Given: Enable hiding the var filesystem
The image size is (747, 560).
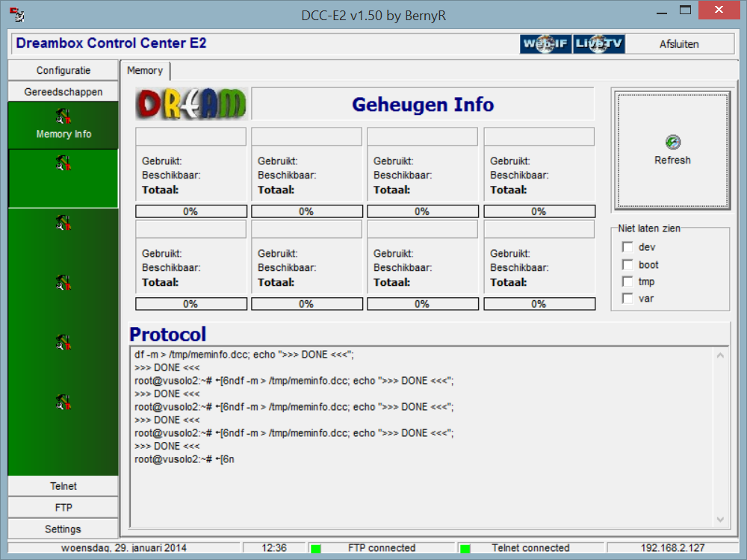Looking at the screenshot, I should click(627, 299).
